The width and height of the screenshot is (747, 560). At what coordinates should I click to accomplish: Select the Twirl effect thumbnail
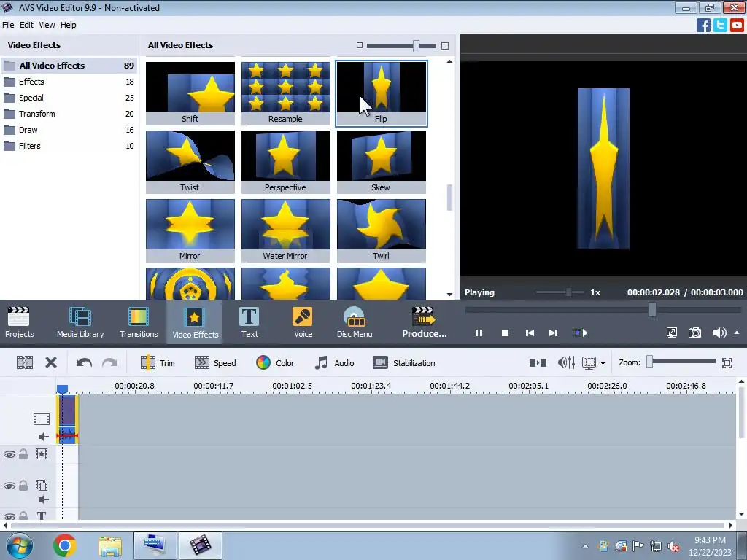[381, 230]
